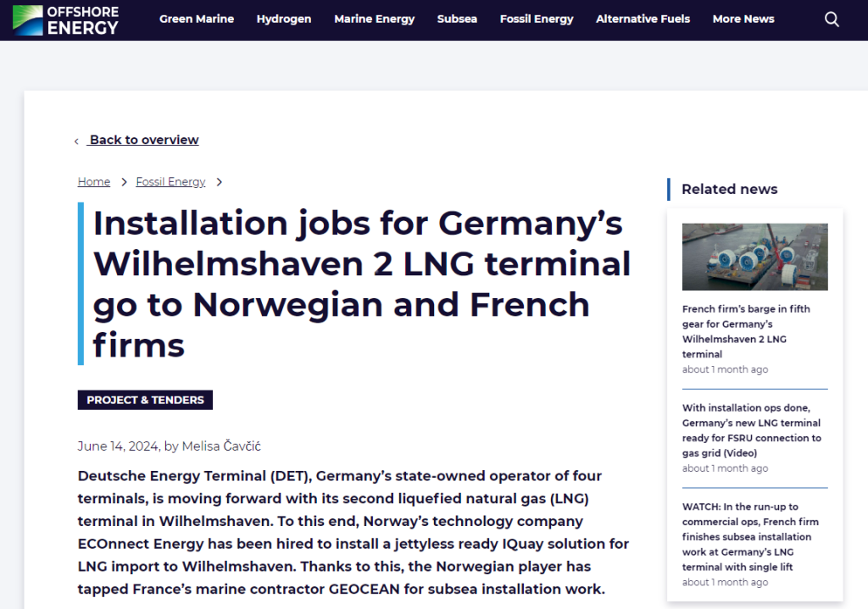868x609 pixels.
Task: Click the Related news heading
Action: pyautogui.click(x=730, y=189)
